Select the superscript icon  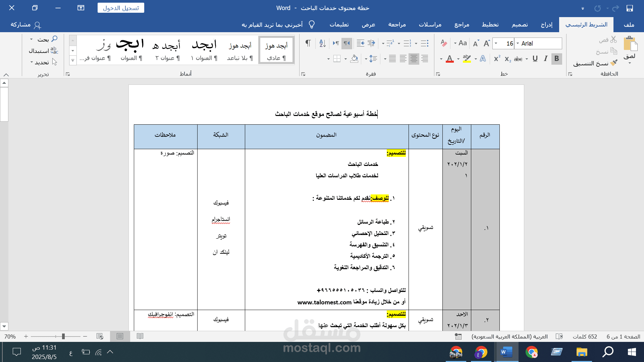tap(496, 59)
